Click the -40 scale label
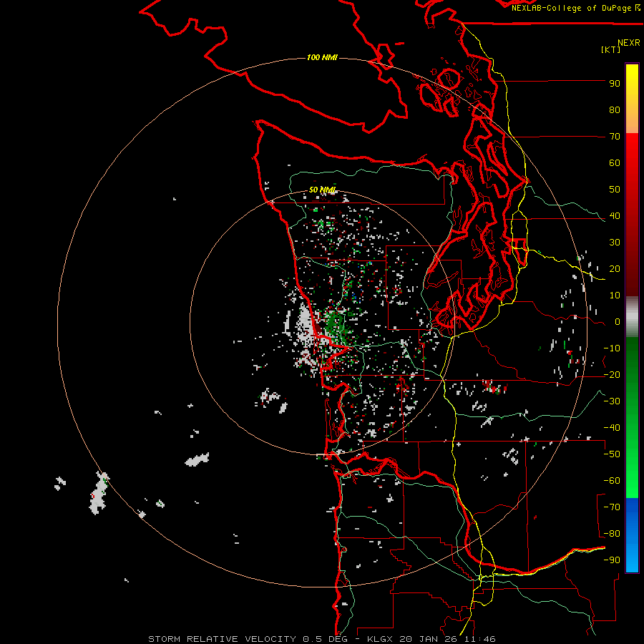The width and height of the screenshot is (644, 644). pos(612,428)
